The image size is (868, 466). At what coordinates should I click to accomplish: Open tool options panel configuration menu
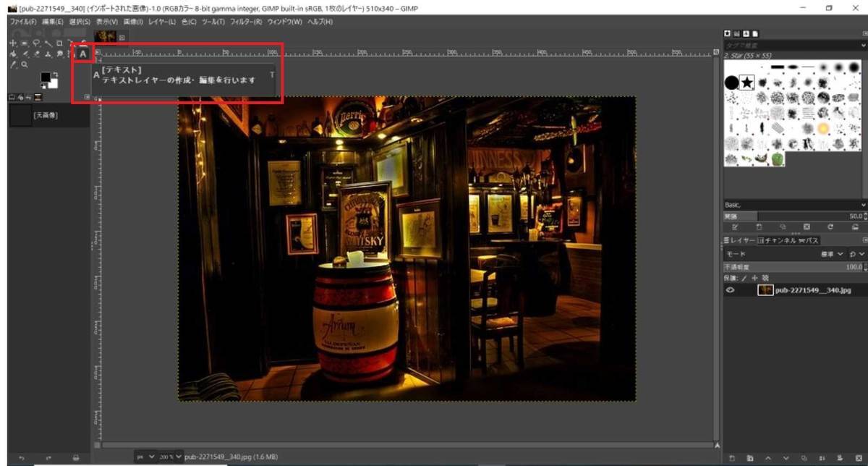click(x=87, y=97)
